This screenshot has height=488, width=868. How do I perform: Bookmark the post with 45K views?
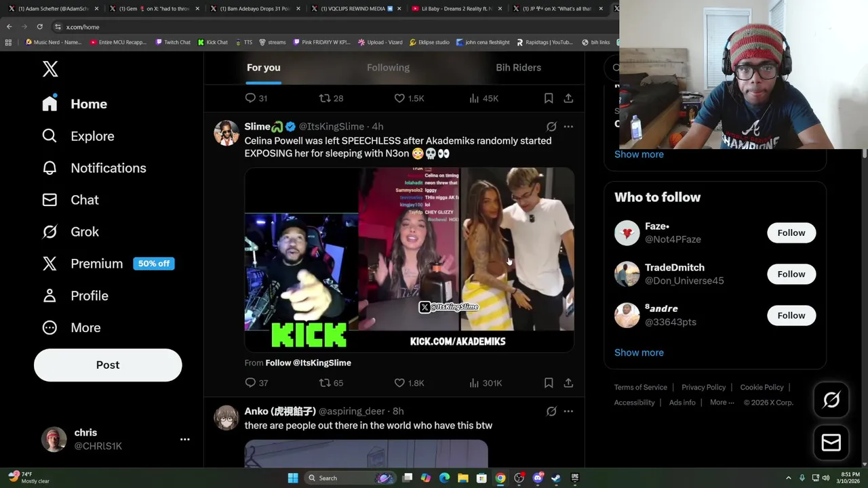[x=549, y=98]
